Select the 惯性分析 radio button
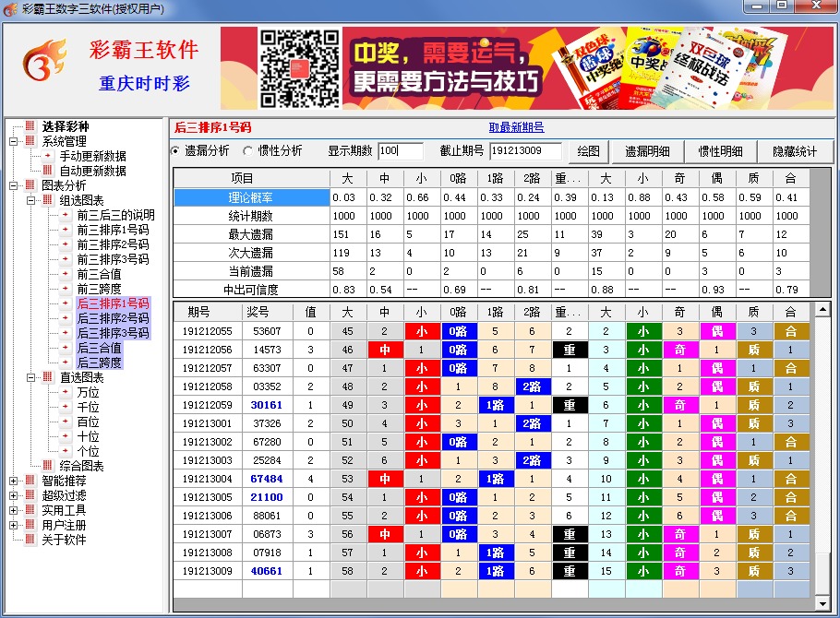The height and width of the screenshot is (618, 840). tap(247, 151)
